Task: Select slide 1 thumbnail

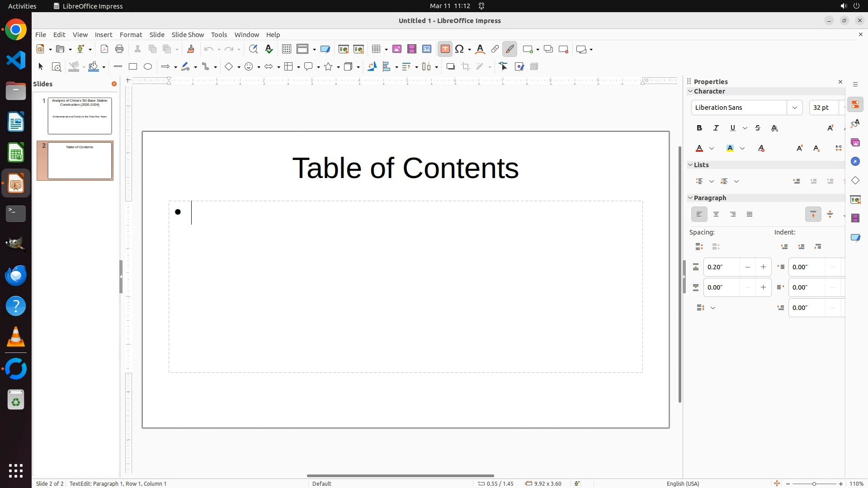Action: 80,116
